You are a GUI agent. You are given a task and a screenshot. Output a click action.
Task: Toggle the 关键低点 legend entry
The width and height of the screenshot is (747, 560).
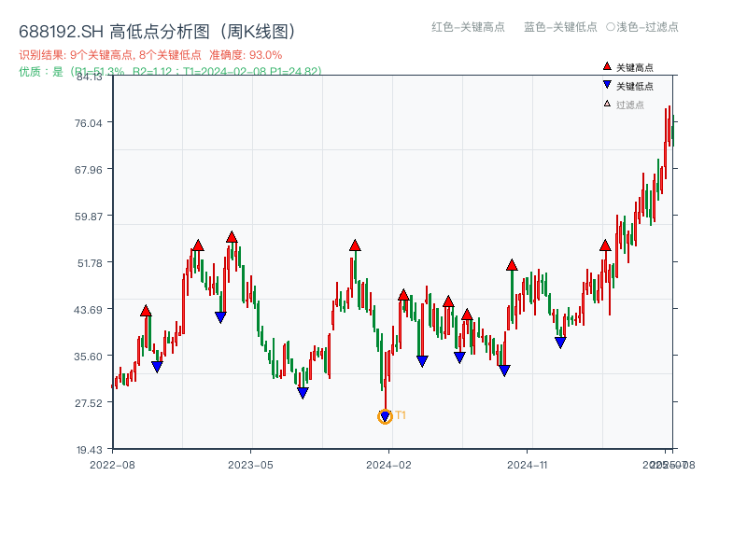point(627,86)
